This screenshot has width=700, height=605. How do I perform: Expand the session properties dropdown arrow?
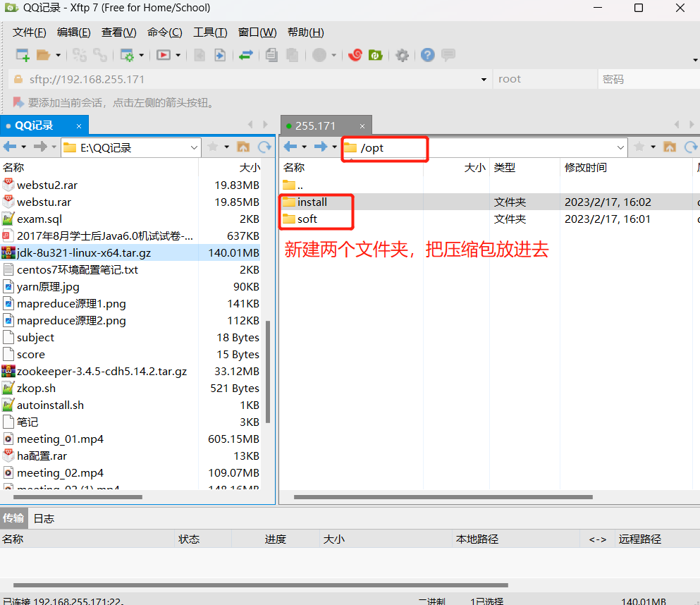point(141,56)
